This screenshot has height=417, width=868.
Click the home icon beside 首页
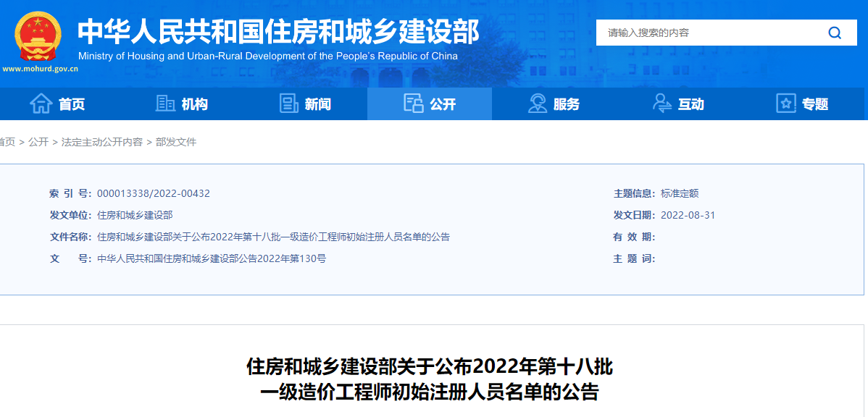(41, 104)
